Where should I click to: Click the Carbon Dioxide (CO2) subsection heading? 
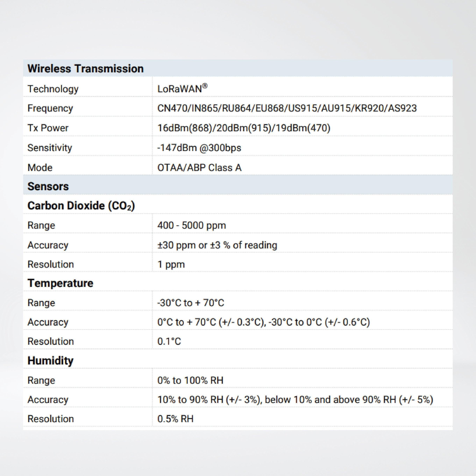tap(82, 205)
